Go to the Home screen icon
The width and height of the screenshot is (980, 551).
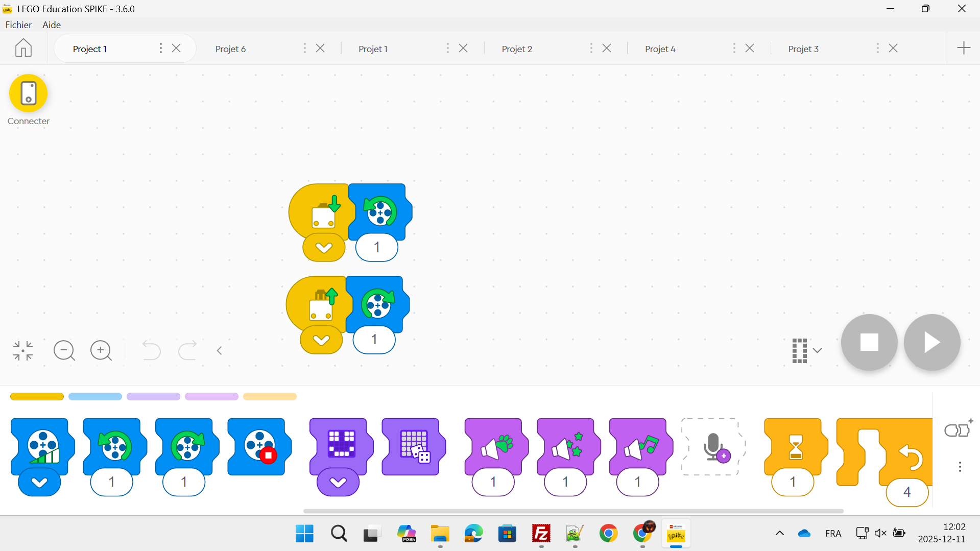click(x=23, y=48)
